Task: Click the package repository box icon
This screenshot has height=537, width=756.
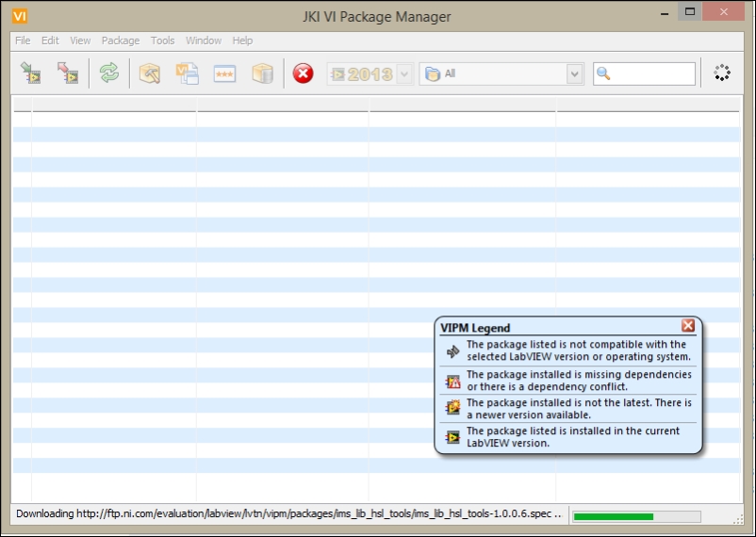Action: coord(263,73)
